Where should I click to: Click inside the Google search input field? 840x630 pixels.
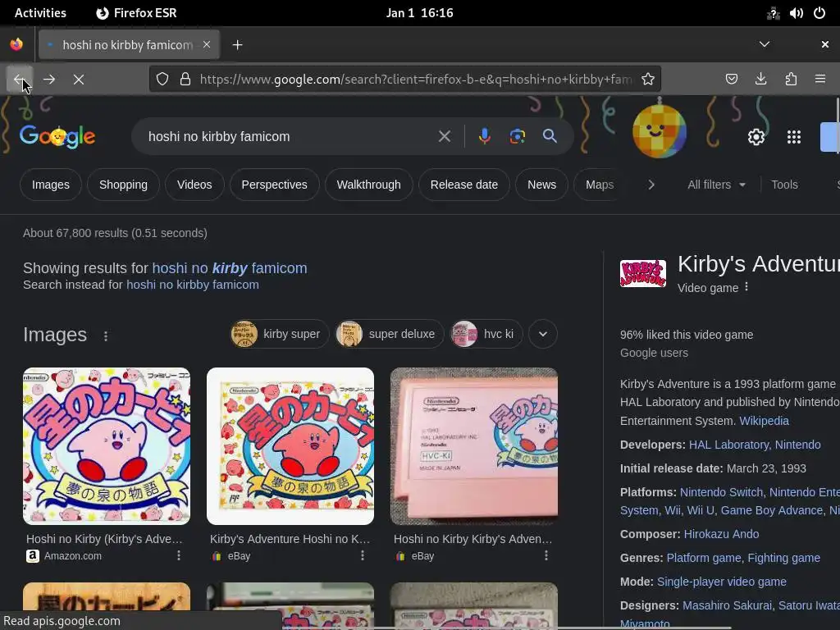(x=290, y=137)
